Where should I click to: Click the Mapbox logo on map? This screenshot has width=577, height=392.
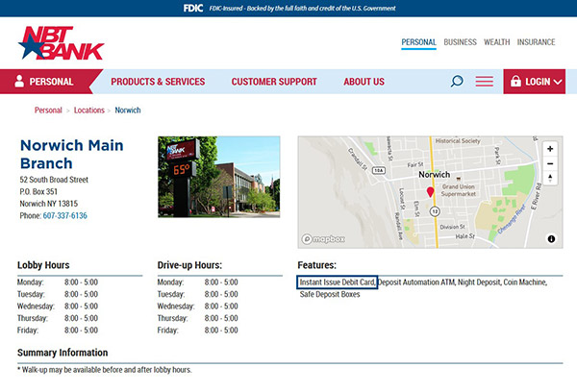coord(323,238)
